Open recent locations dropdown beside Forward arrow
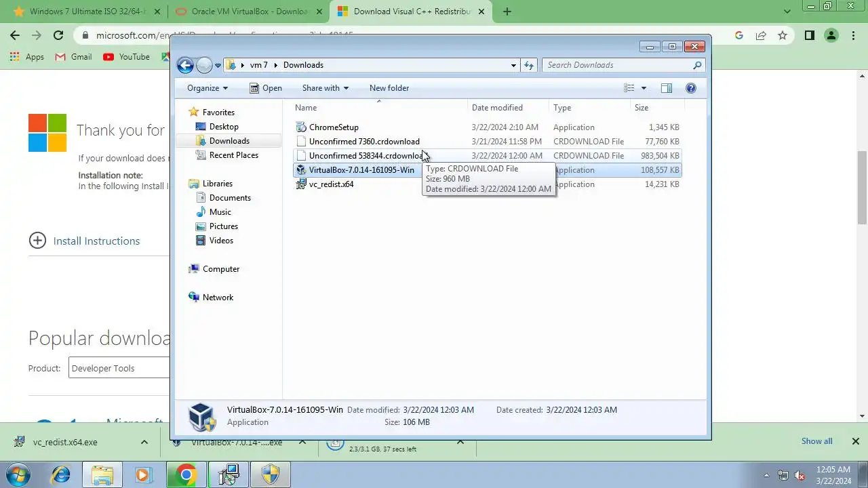868x488 pixels. [218, 66]
